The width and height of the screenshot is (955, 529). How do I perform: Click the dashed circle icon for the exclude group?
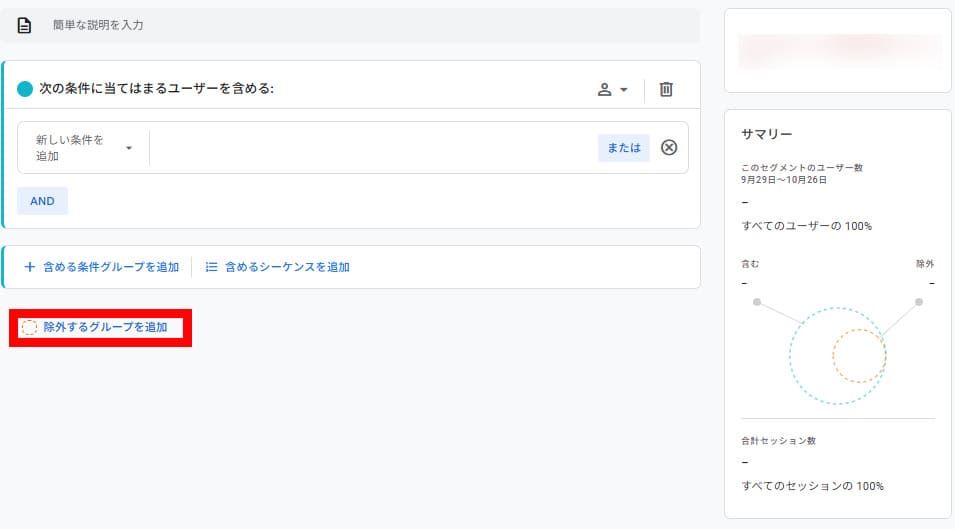tap(29, 327)
